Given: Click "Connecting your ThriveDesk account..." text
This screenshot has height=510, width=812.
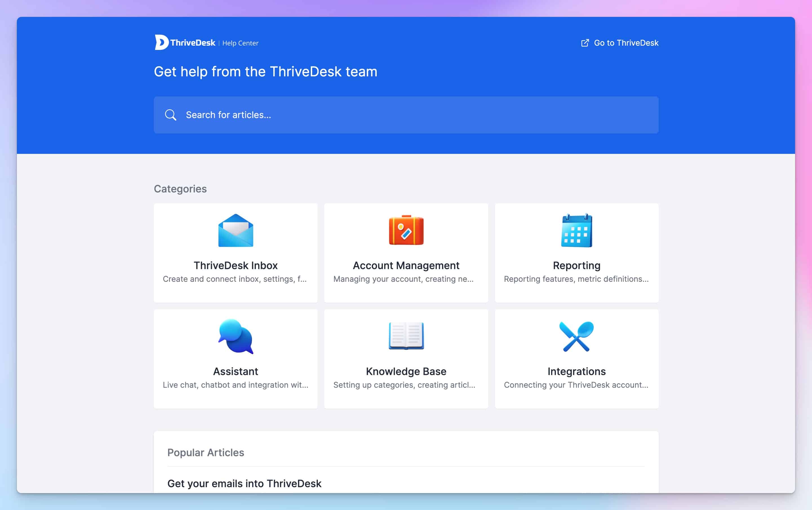Looking at the screenshot, I should [576, 385].
